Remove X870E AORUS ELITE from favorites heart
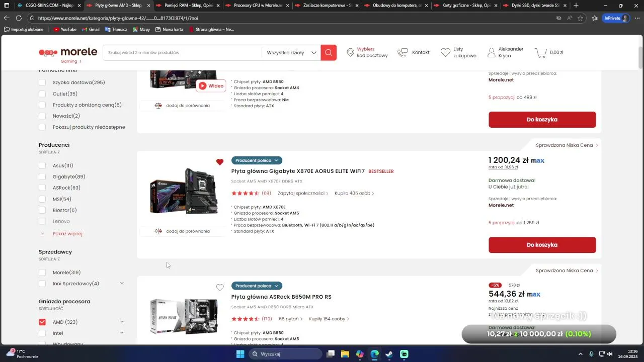Image resolution: width=644 pixels, height=362 pixels. [220, 162]
